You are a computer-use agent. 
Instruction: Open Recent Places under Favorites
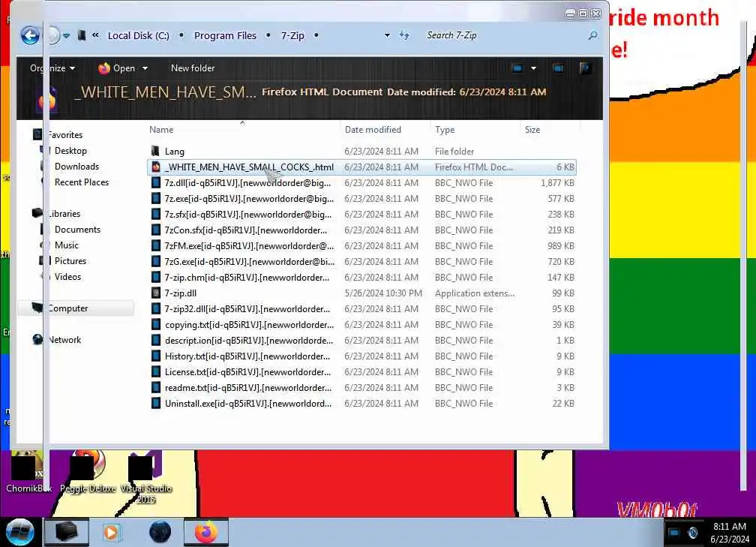[x=82, y=182]
